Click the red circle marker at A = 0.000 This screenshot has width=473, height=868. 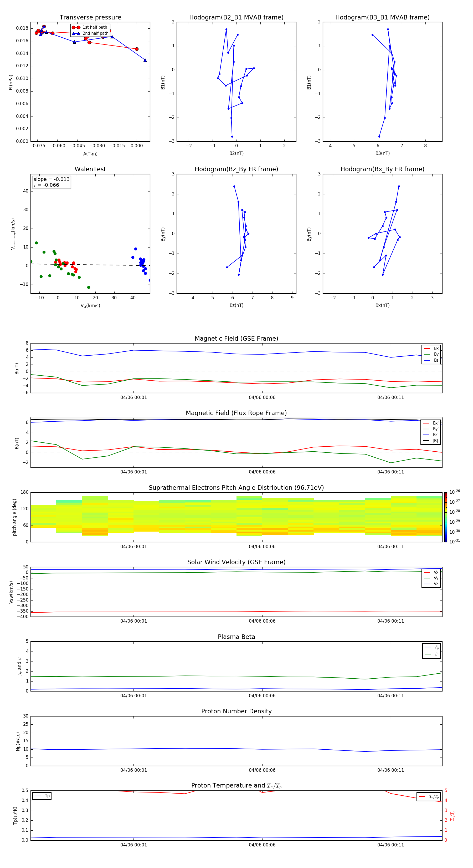[x=137, y=49]
